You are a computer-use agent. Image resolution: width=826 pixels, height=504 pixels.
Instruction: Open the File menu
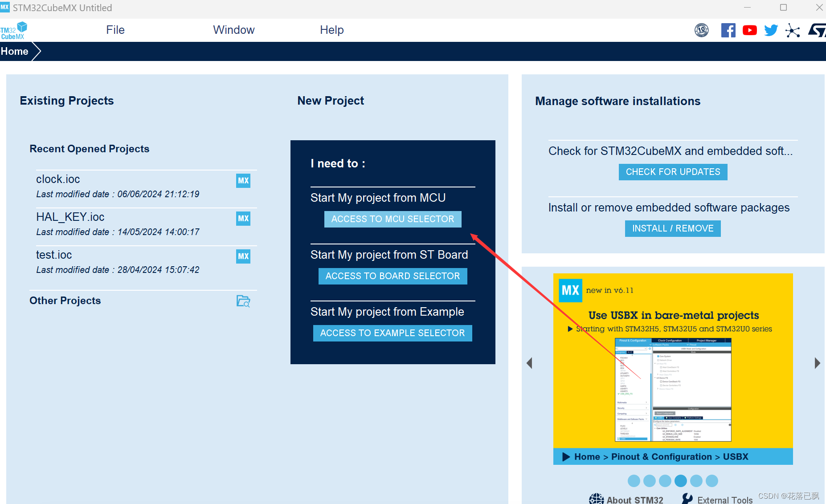pyautogui.click(x=115, y=30)
